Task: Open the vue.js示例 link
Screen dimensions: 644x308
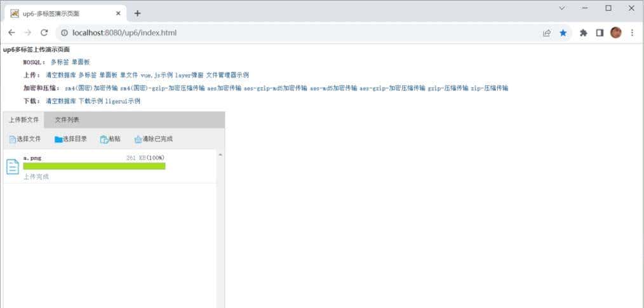Action: (156, 76)
